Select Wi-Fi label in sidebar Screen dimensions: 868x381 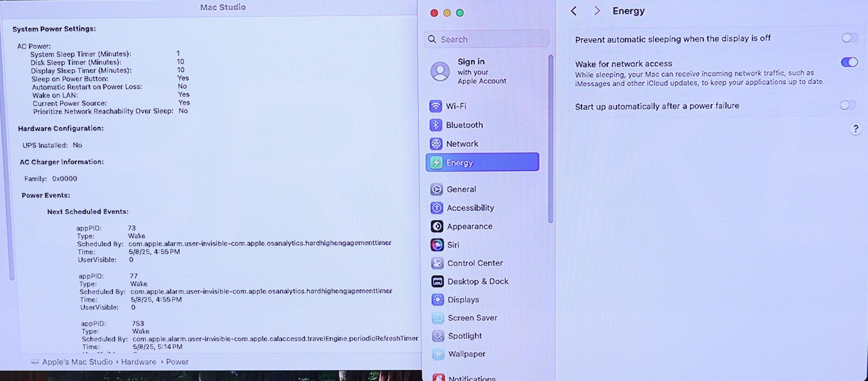point(456,106)
